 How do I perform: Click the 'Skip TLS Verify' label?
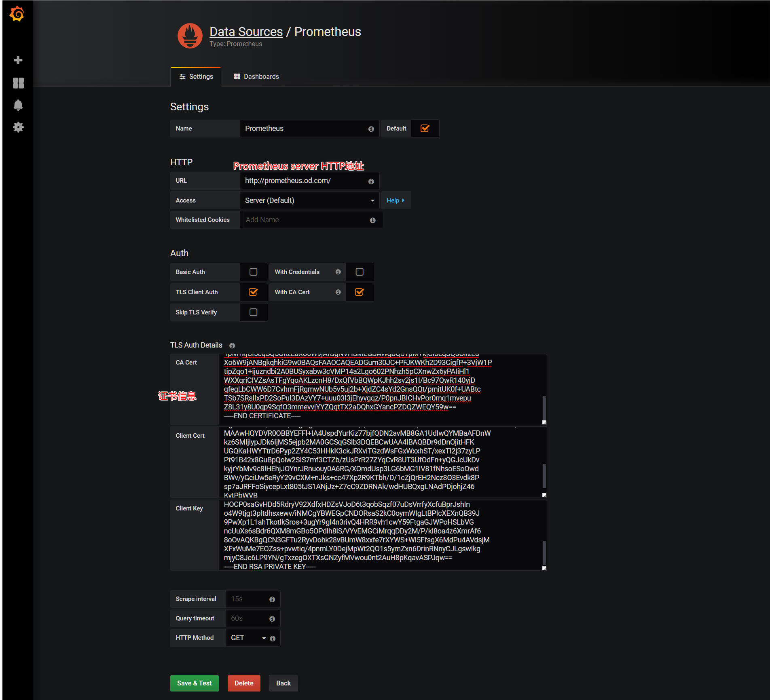pos(196,312)
